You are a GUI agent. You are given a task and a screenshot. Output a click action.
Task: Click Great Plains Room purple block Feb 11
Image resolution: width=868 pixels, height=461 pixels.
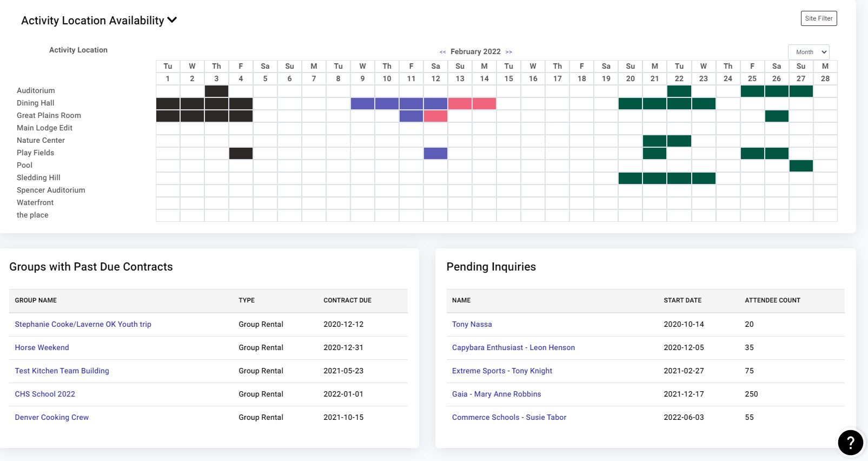pyautogui.click(x=411, y=116)
